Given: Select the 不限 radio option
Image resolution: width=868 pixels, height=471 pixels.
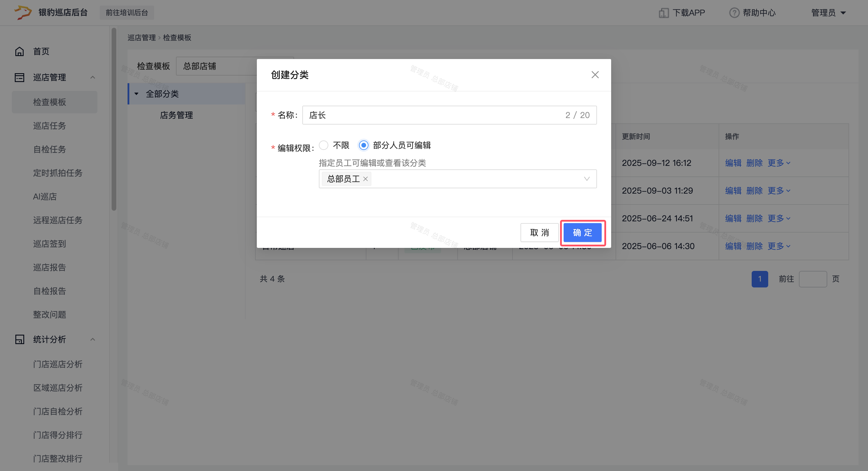Looking at the screenshot, I should (324, 145).
